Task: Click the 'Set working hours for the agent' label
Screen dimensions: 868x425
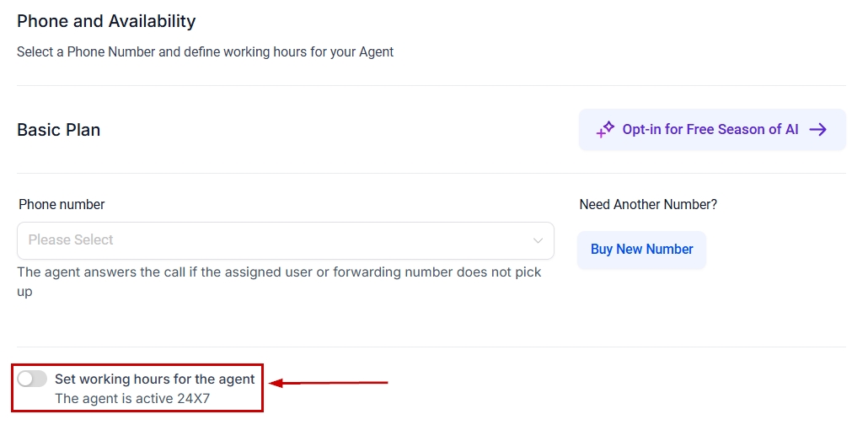Action: tap(154, 379)
